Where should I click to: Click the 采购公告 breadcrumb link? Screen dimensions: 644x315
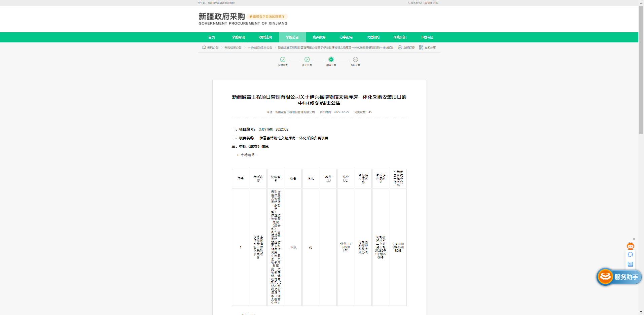(213, 48)
